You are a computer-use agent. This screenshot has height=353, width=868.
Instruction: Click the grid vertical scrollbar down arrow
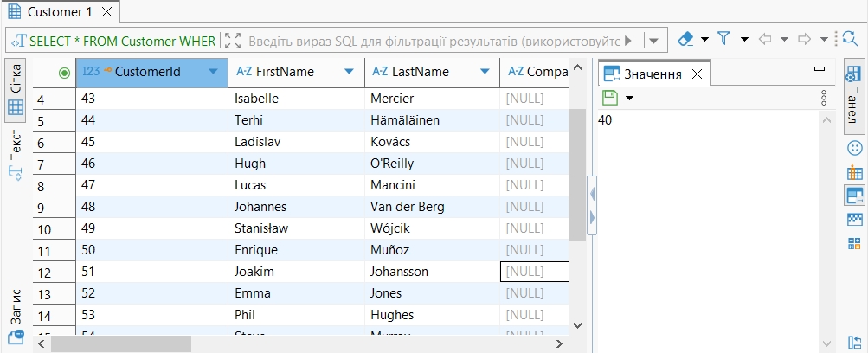click(577, 326)
